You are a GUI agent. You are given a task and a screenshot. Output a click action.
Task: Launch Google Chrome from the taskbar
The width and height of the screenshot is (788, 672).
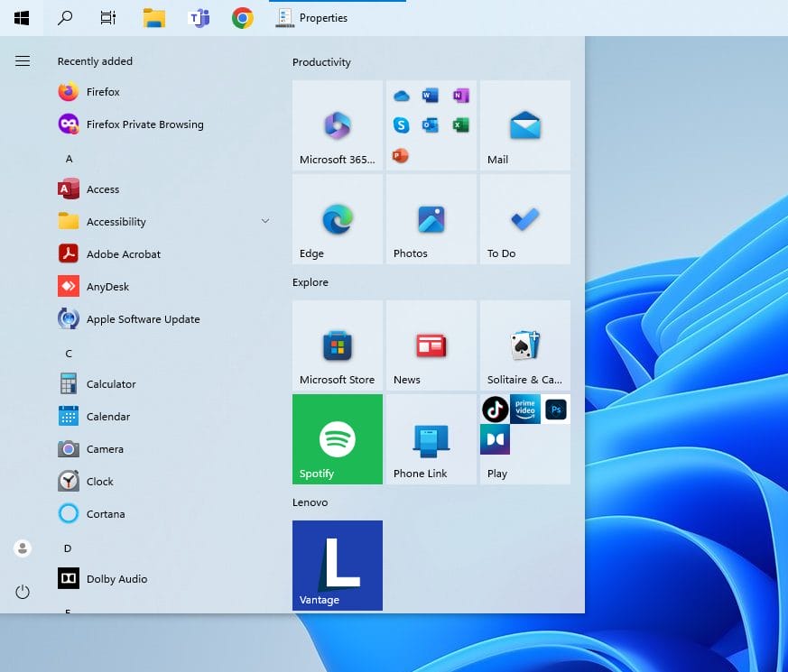click(242, 17)
